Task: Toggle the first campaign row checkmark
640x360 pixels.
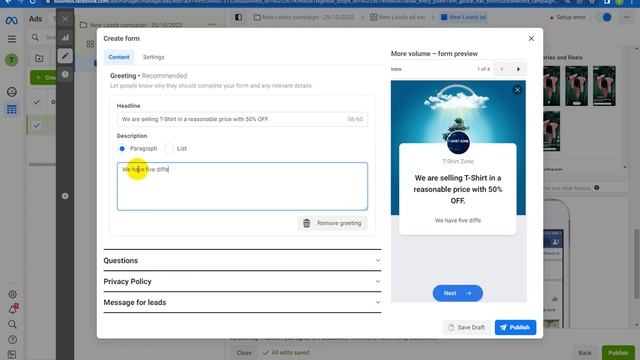Action: coord(36,102)
